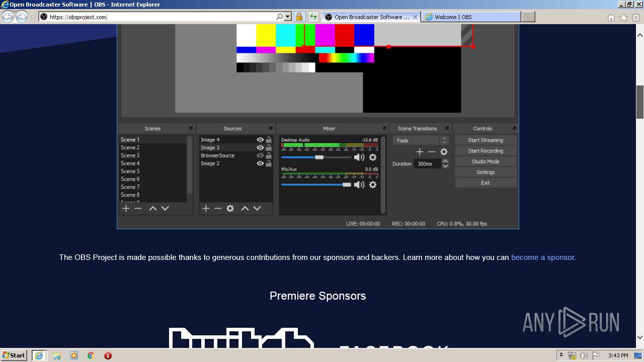Click the browser Home icon
The image size is (644, 362).
point(611,18)
